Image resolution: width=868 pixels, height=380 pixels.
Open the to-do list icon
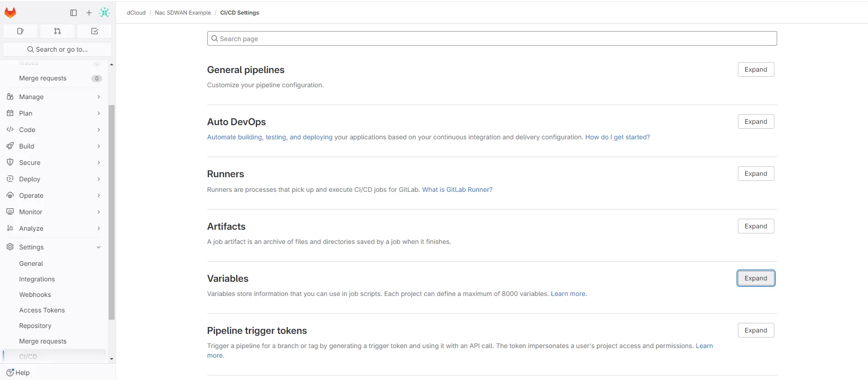95,31
